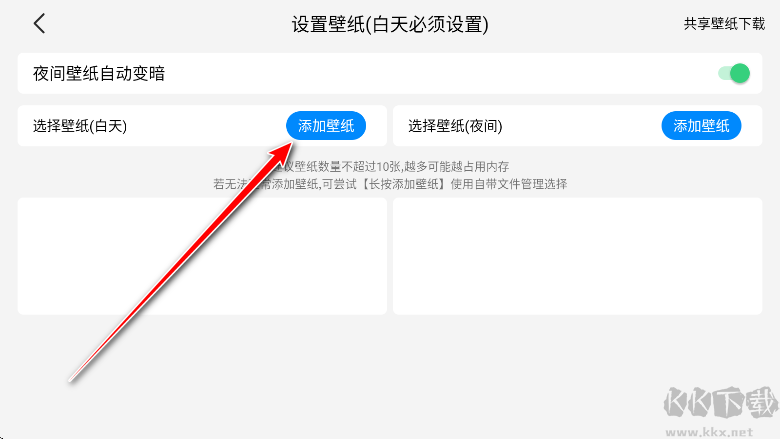Click 添加壁纸 for daytime wallpaper
The width and height of the screenshot is (780, 439).
(326, 126)
